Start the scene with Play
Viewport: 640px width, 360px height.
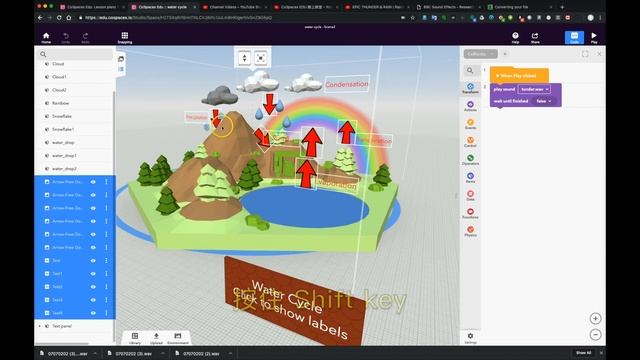[594, 38]
